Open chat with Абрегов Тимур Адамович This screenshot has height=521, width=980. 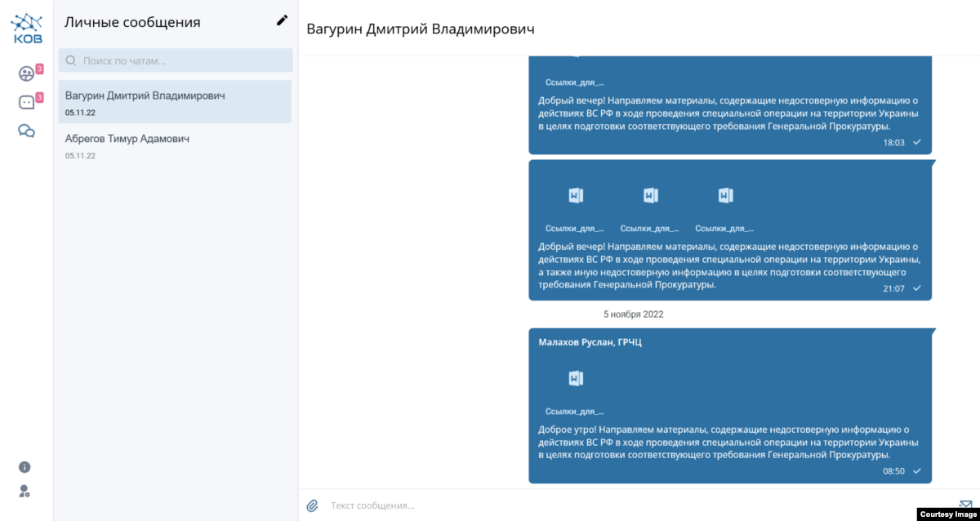(175, 145)
